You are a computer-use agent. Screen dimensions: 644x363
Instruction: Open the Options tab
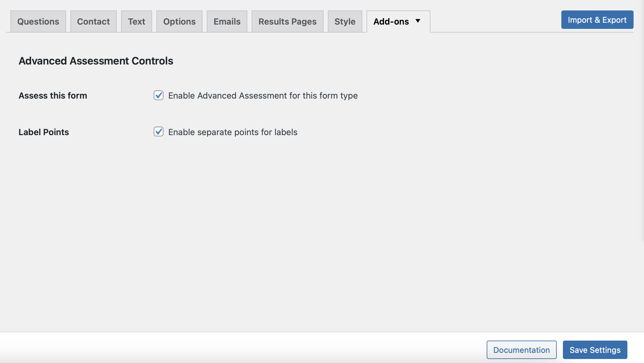[179, 21]
